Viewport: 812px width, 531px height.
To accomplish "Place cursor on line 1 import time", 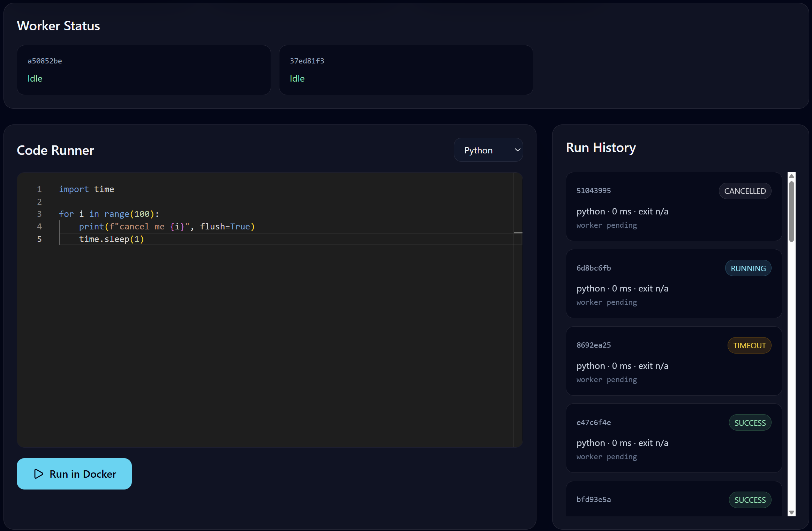I will coord(87,189).
